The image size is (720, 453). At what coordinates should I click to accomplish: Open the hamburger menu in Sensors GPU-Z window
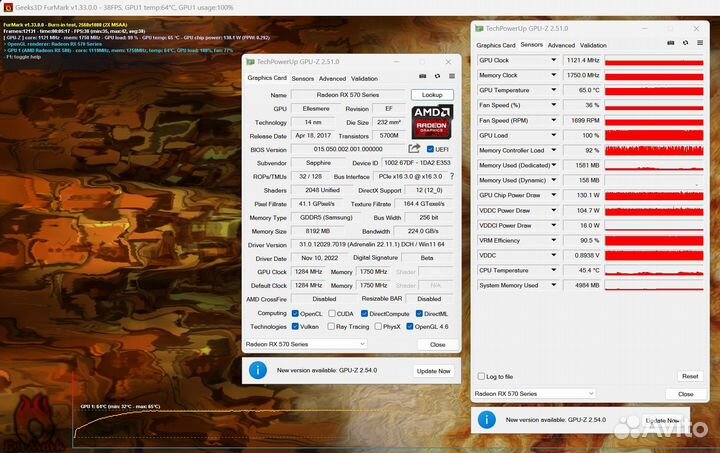click(x=700, y=43)
